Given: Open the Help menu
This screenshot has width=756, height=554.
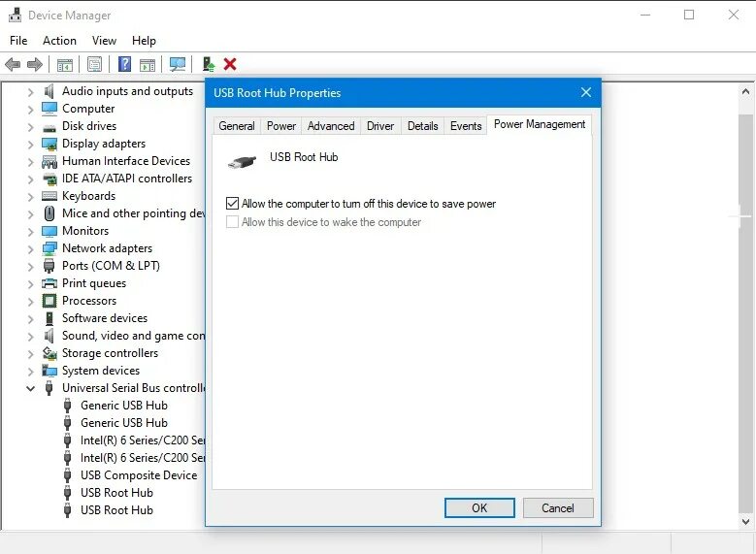Looking at the screenshot, I should (x=144, y=41).
